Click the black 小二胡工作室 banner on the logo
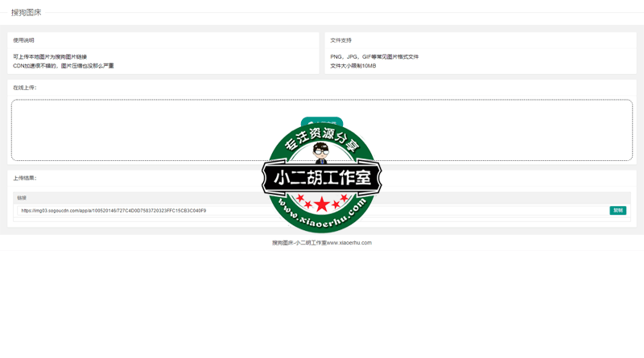 click(322, 178)
